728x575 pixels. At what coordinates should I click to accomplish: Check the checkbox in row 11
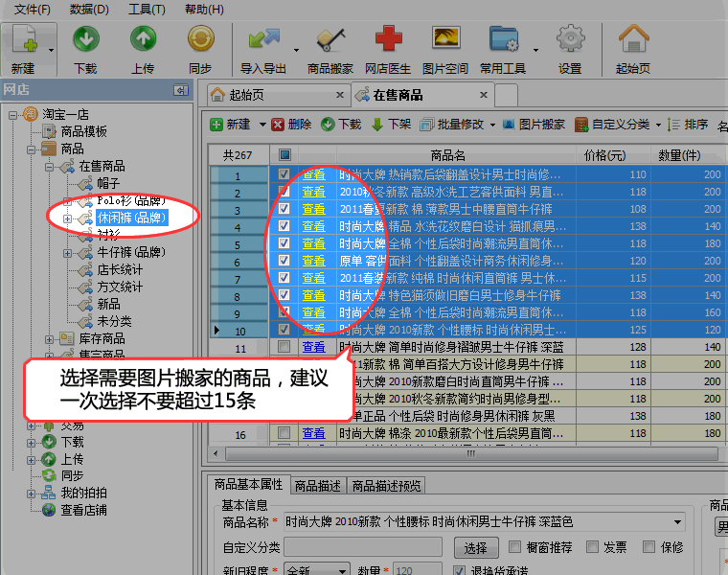pyautogui.click(x=284, y=347)
